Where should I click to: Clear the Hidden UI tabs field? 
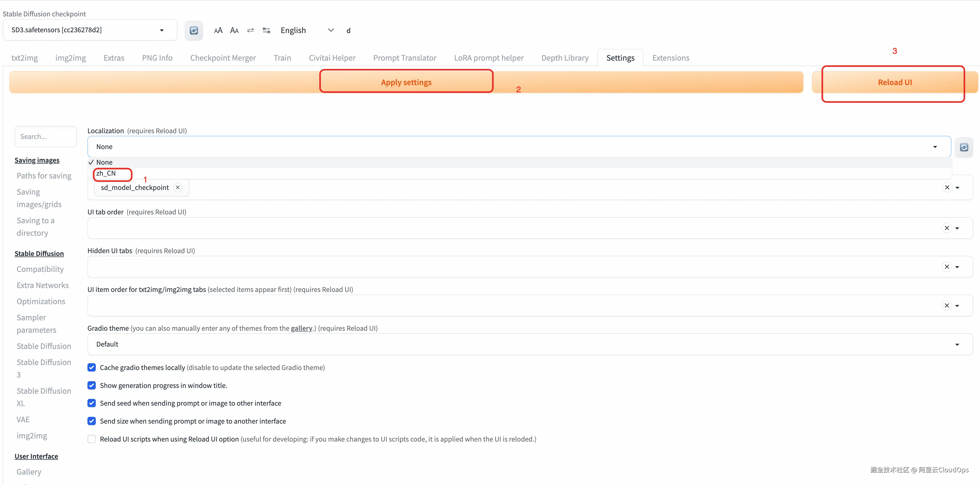click(x=946, y=267)
